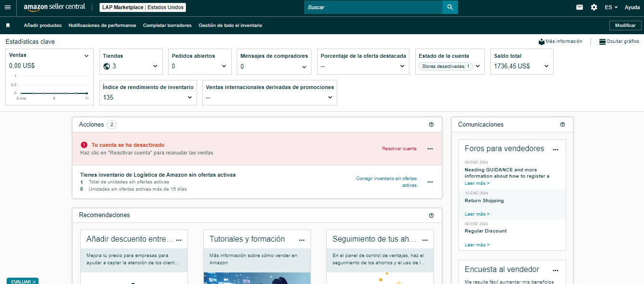Open the more options for deactivated account alert

430,149
